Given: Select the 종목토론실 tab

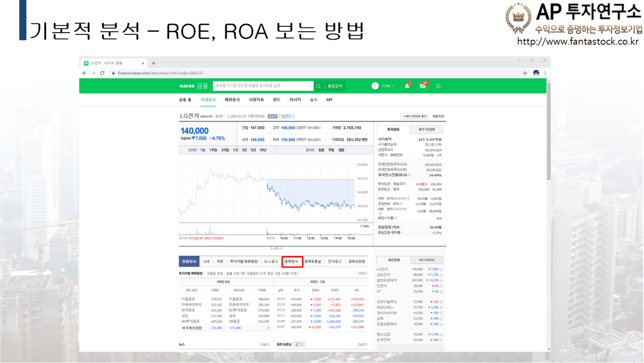Looking at the screenshot, I should [x=313, y=261].
